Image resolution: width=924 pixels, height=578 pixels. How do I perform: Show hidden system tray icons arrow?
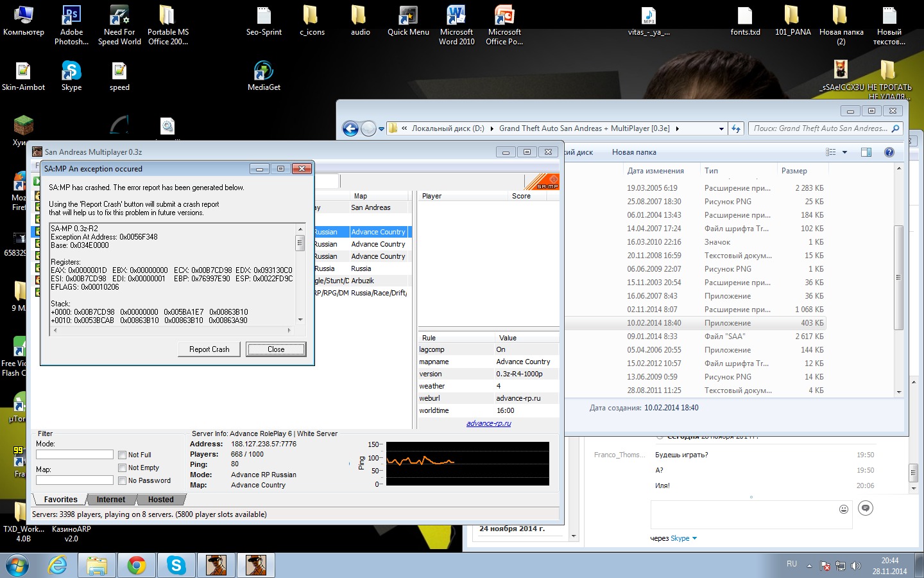tap(809, 566)
